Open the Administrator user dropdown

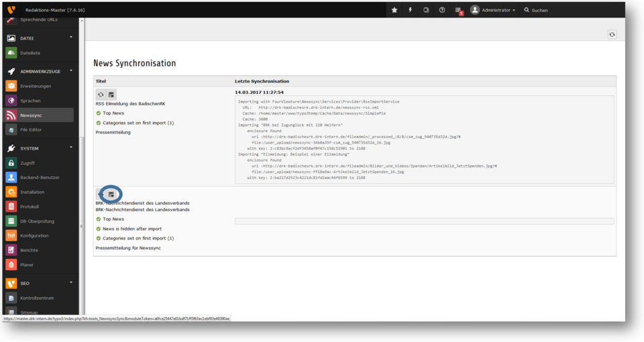pos(493,10)
